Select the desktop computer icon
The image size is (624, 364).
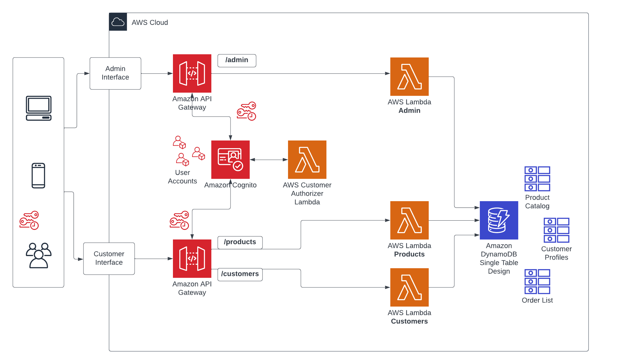(39, 108)
